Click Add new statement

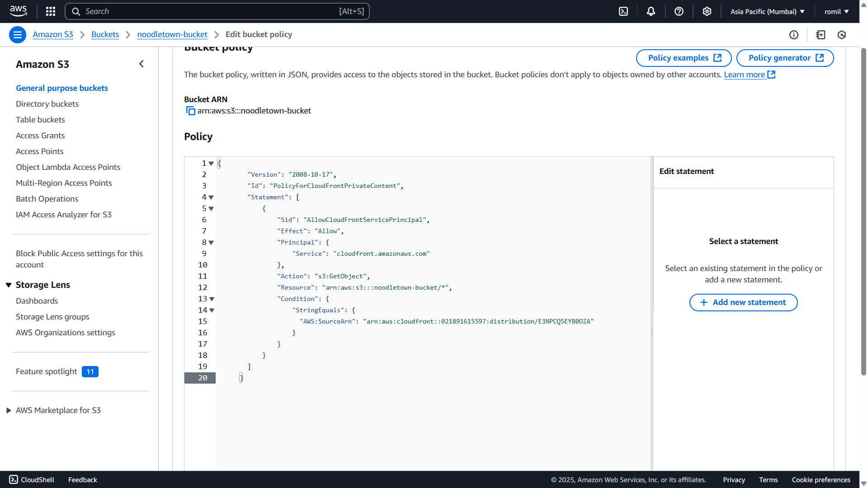(x=743, y=302)
